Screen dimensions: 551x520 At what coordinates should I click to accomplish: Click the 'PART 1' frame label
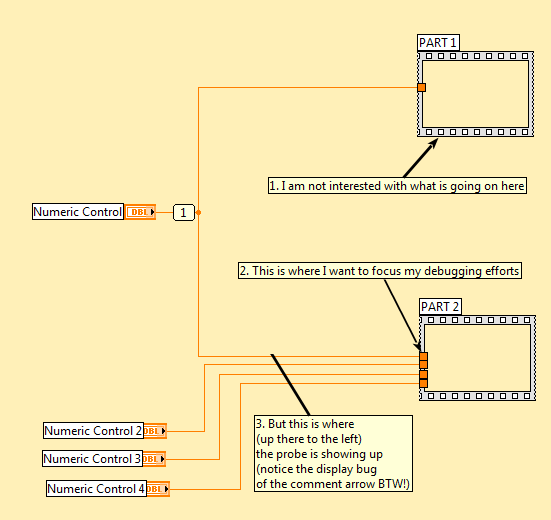(x=438, y=43)
